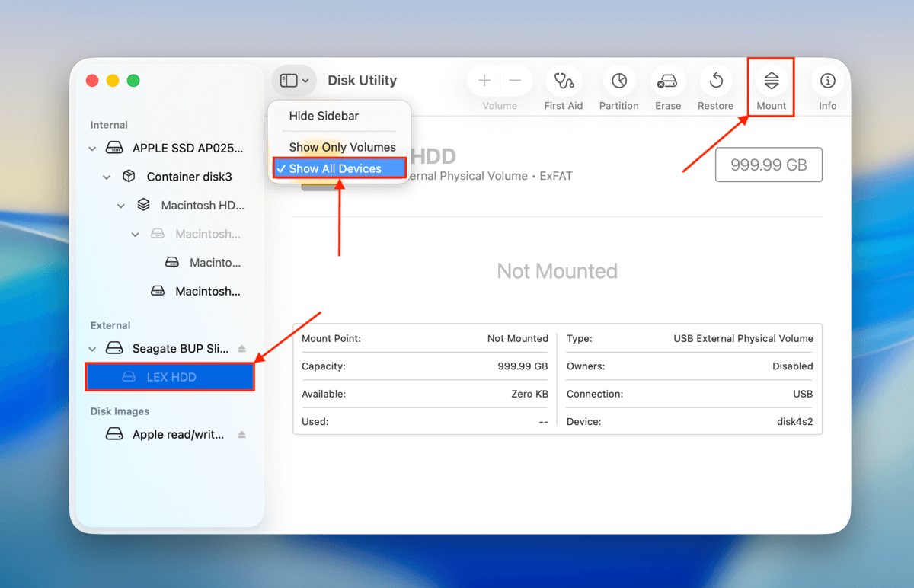
Task: Open the sidebar view options icon
Action: click(x=293, y=80)
